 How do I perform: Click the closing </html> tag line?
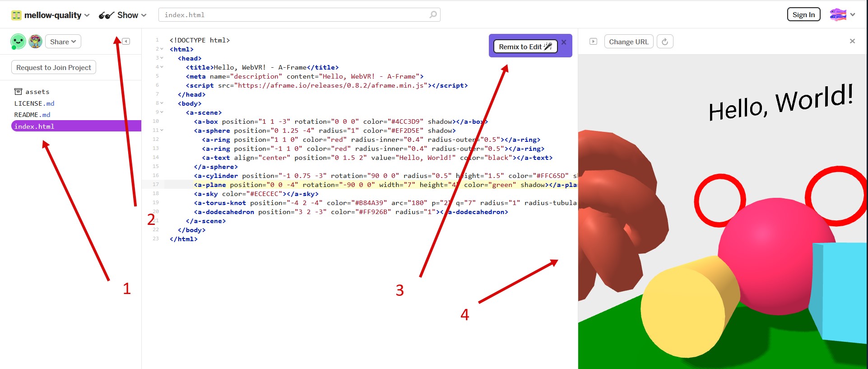coord(183,239)
